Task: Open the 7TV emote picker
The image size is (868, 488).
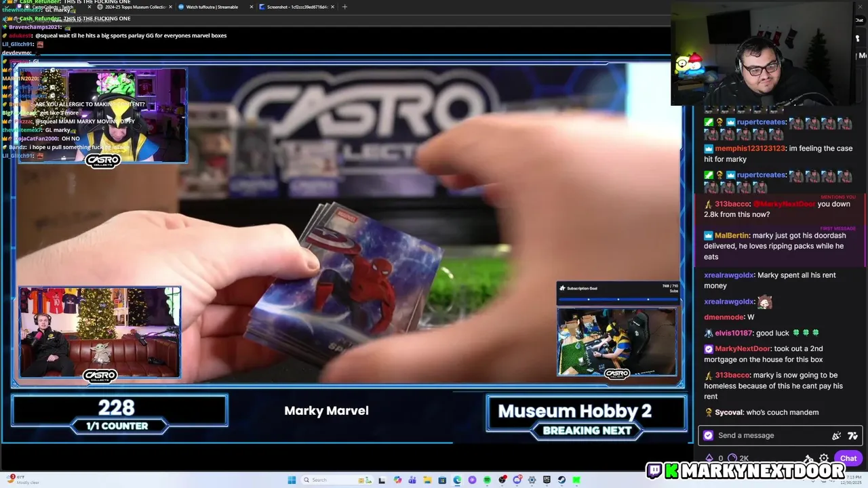Action: 852,436
